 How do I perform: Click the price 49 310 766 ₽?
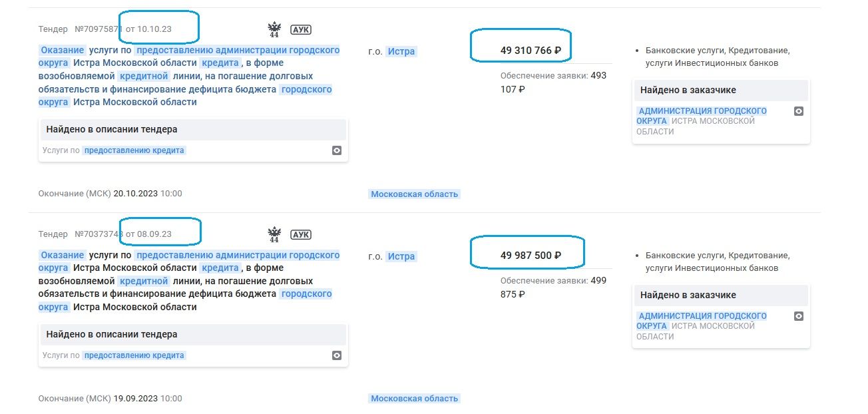coord(531,50)
